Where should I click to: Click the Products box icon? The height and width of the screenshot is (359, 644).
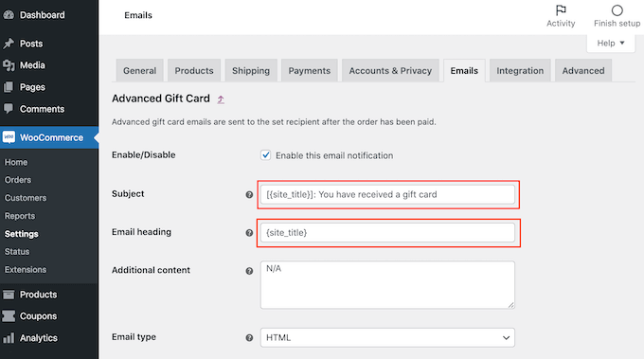9,295
